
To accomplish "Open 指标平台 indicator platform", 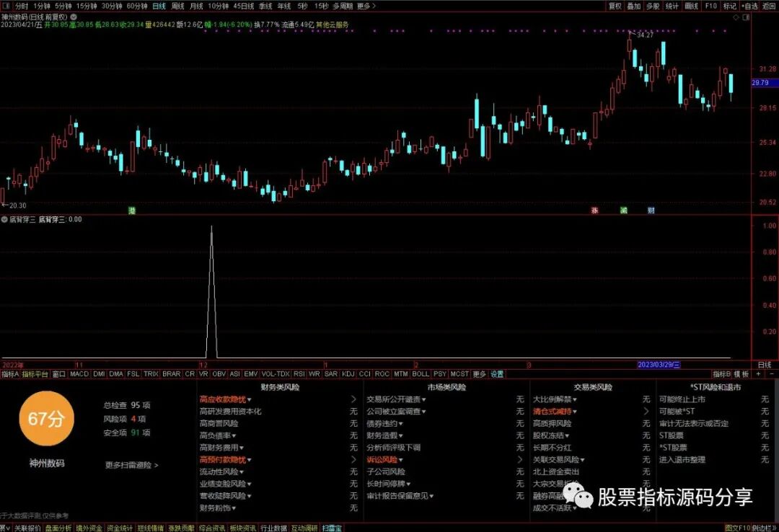I will tap(35, 373).
